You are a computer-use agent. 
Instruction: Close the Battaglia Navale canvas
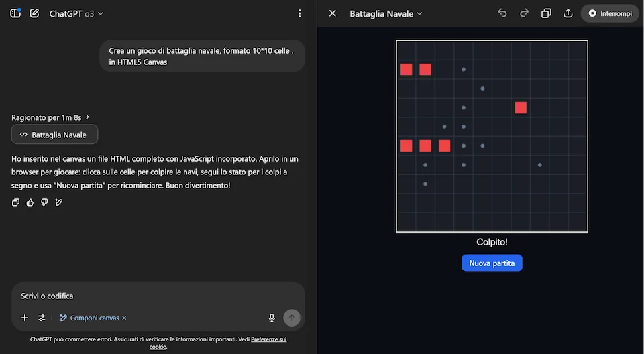[x=333, y=13]
